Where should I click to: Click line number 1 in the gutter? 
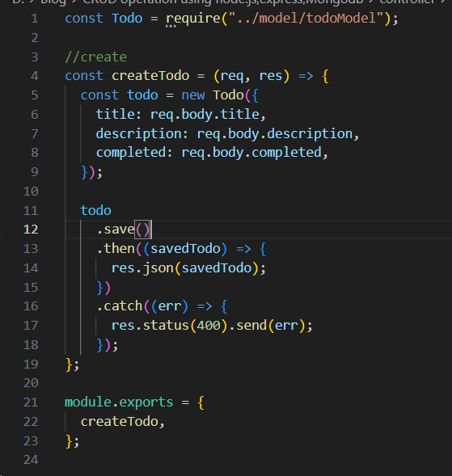tap(35, 19)
